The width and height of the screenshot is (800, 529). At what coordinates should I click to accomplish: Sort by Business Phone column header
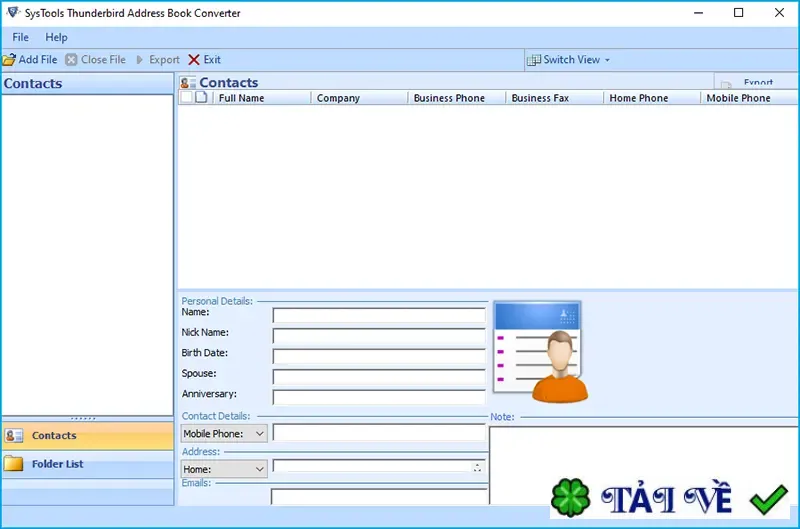pos(457,98)
